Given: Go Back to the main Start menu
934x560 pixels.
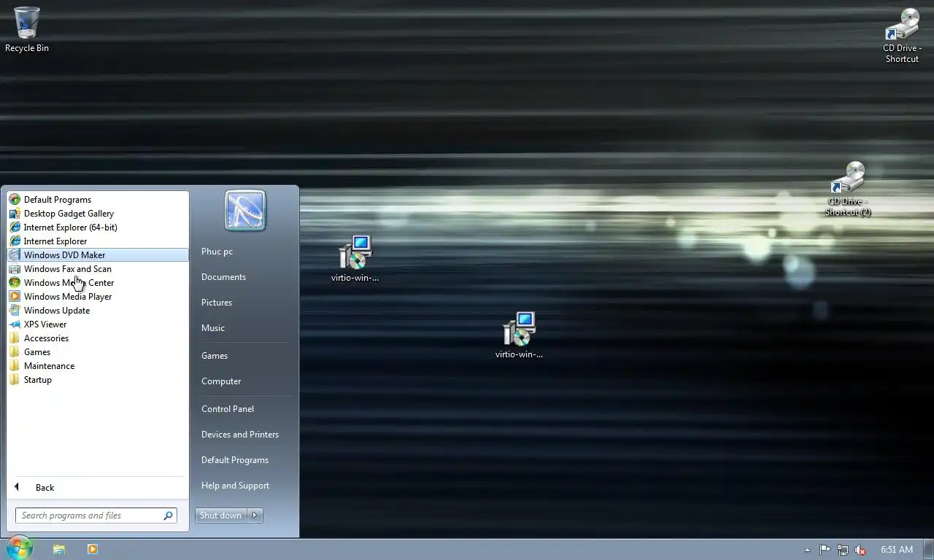Looking at the screenshot, I should (x=97, y=488).
